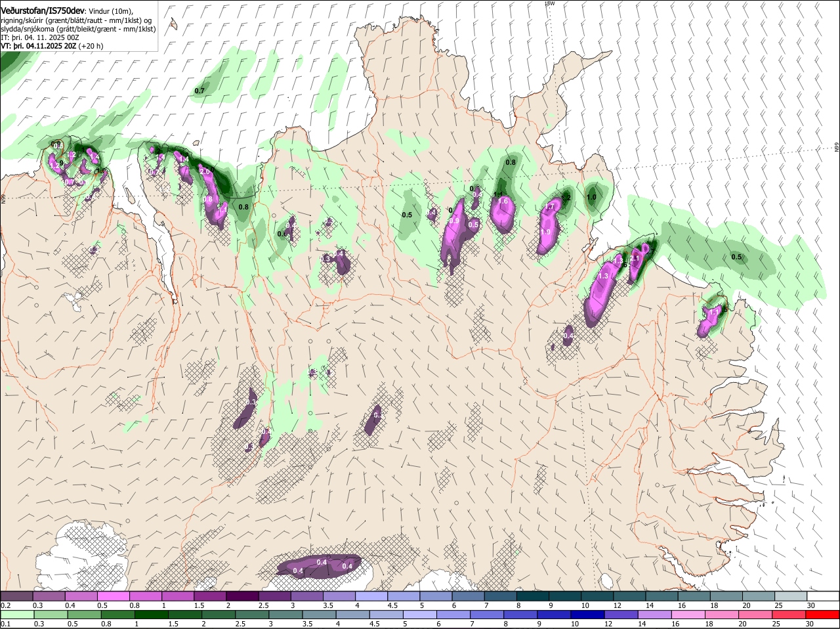Click the '1.6' snowfall value on the map
840x629 pixels.
pos(503,201)
